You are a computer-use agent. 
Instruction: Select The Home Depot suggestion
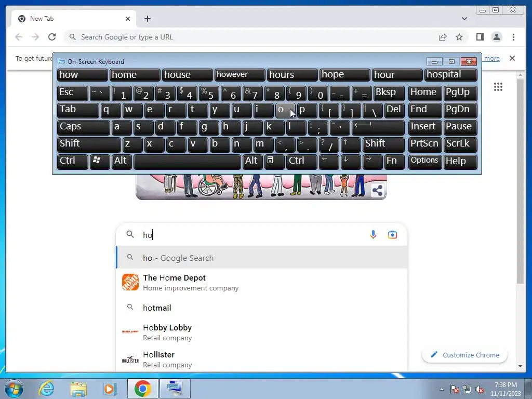[262, 283]
